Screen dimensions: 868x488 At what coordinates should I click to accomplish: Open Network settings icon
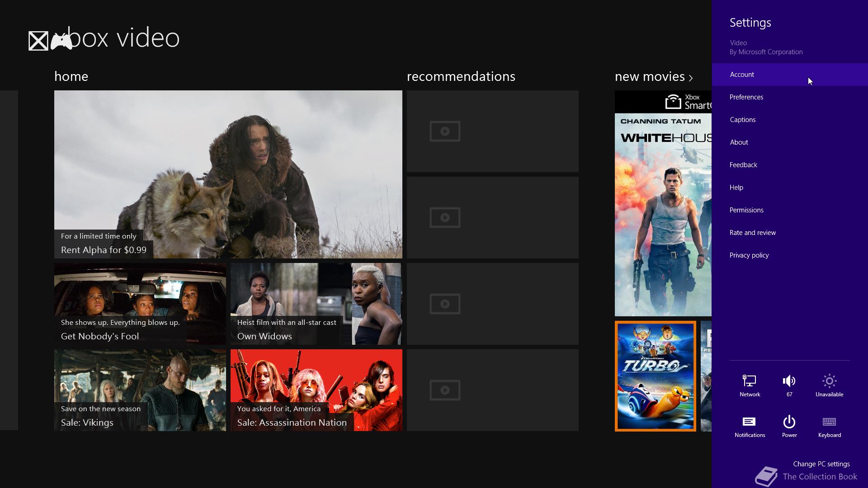coord(750,381)
